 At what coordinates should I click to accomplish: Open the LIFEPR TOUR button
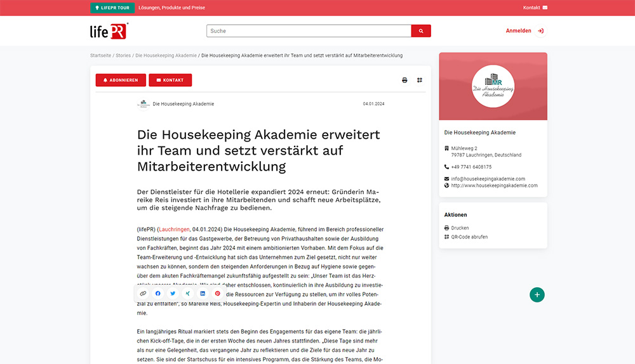click(112, 8)
